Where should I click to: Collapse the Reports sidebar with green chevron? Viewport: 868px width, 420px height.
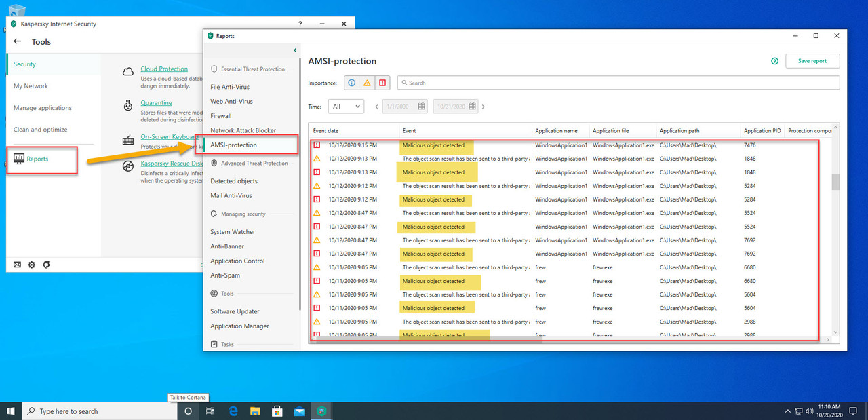pos(295,50)
